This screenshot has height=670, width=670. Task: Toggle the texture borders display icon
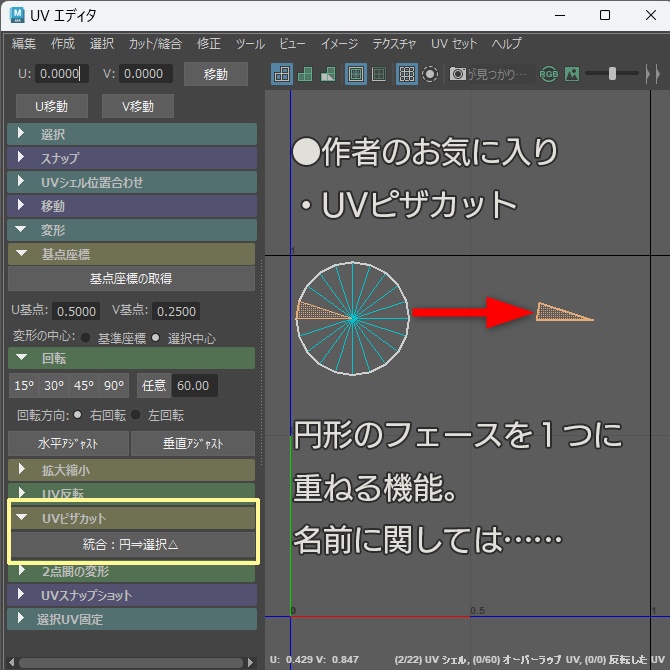(356, 74)
